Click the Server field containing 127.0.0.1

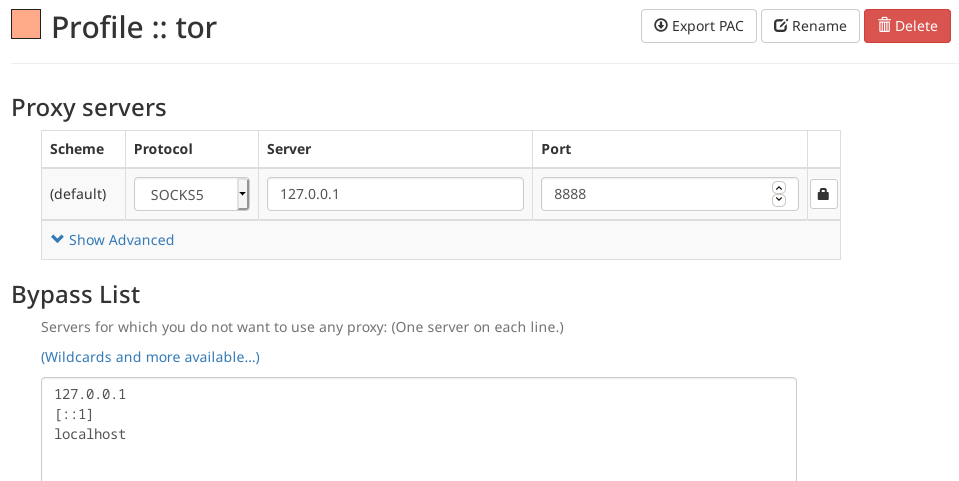pyautogui.click(x=395, y=194)
